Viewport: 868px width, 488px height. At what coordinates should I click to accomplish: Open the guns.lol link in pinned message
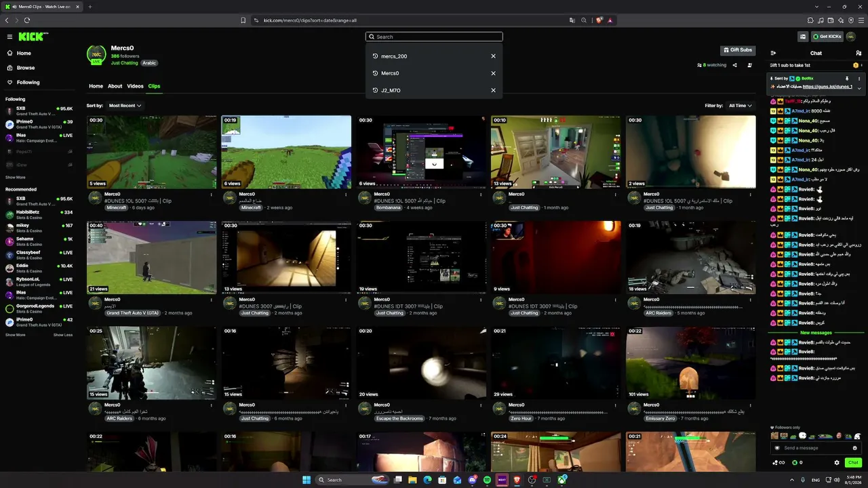[828, 87]
